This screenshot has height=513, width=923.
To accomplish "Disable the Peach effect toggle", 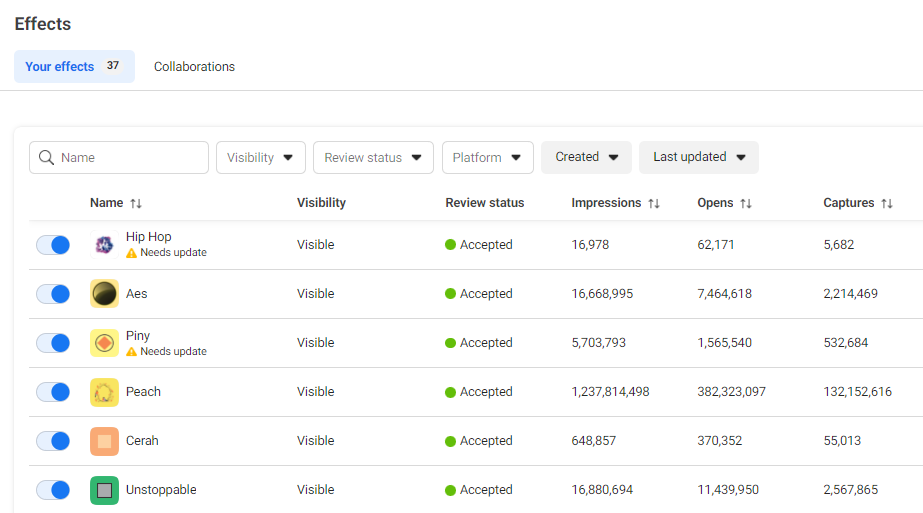I will pyautogui.click(x=53, y=392).
